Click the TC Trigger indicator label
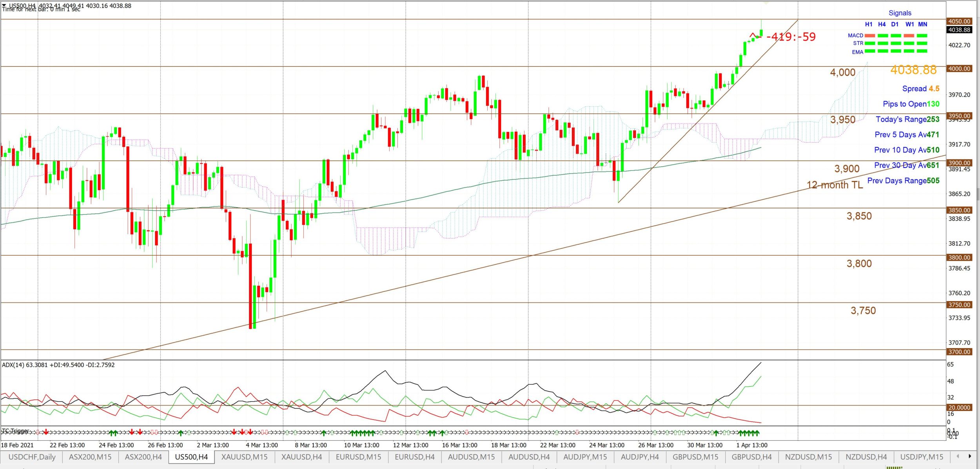This screenshot has width=980, height=469. coord(15,431)
